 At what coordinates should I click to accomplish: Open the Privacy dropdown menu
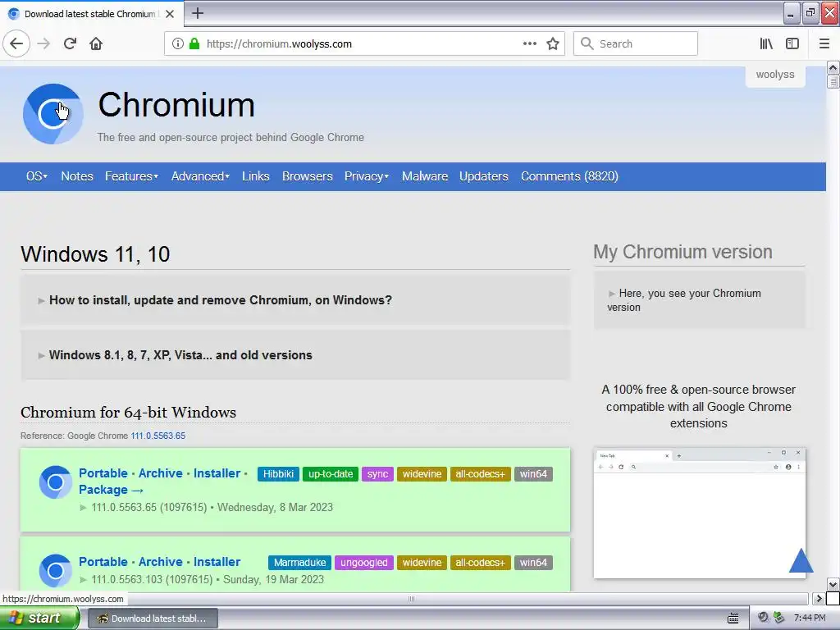click(x=367, y=176)
